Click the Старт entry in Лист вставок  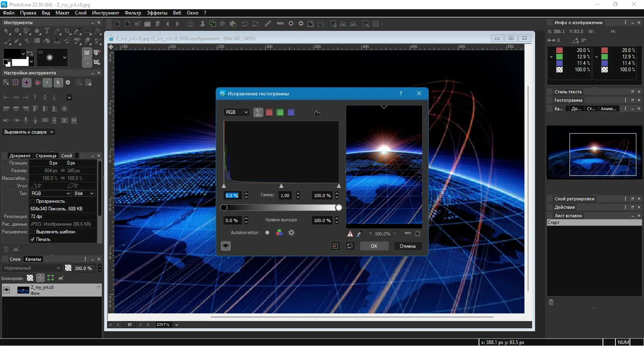pos(594,222)
